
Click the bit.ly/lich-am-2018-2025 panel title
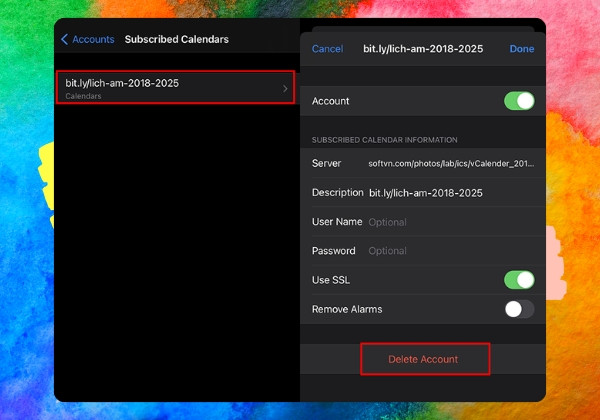pos(423,49)
